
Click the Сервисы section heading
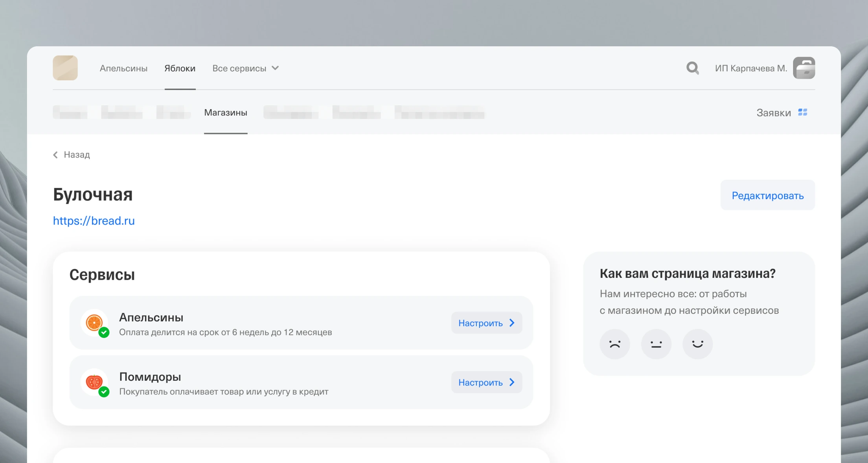(x=102, y=275)
